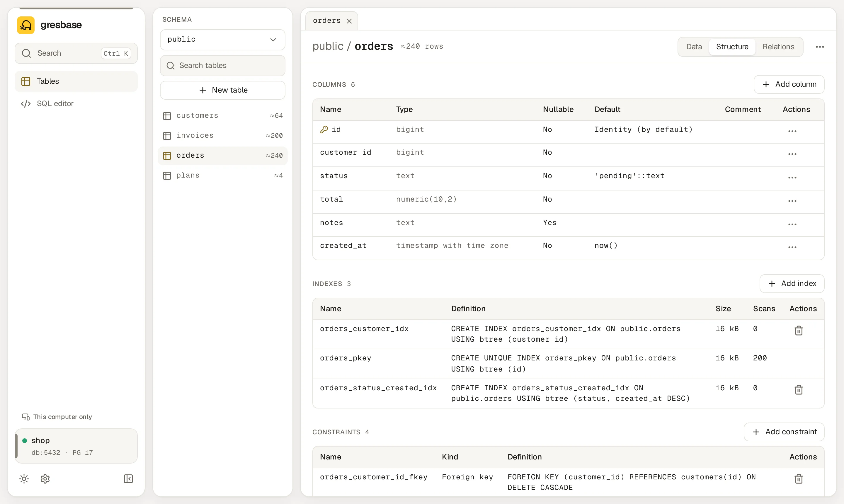The image size is (844, 504).
Task: Expand the public schema dropdown
Action: tap(222, 40)
